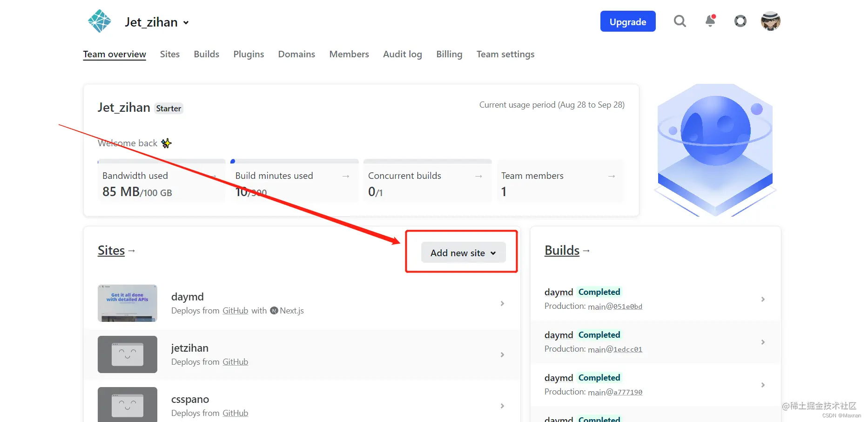Open the Add new site dropdown
Viewport: 868px width, 422px height.
click(x=463, y=252)
